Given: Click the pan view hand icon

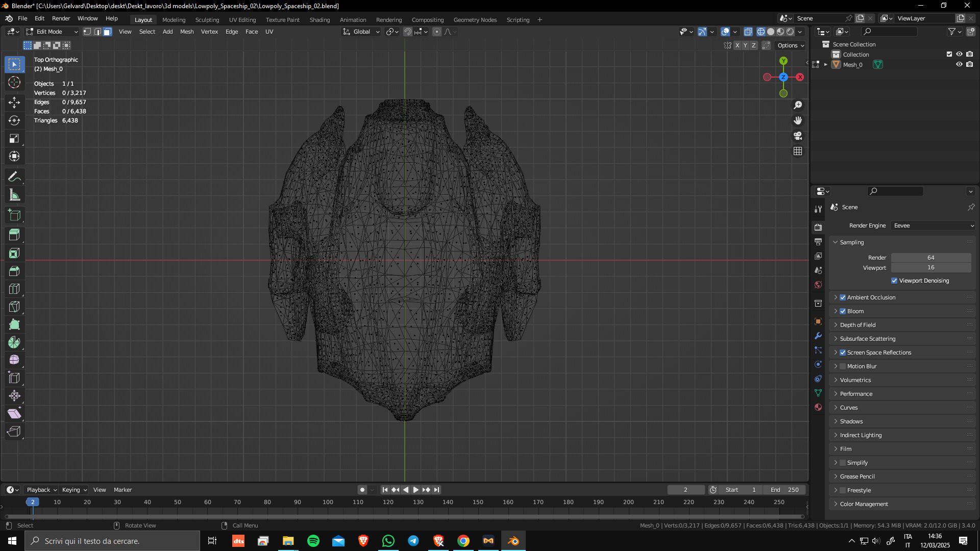Looking at the screenshot, I should 798,120.
